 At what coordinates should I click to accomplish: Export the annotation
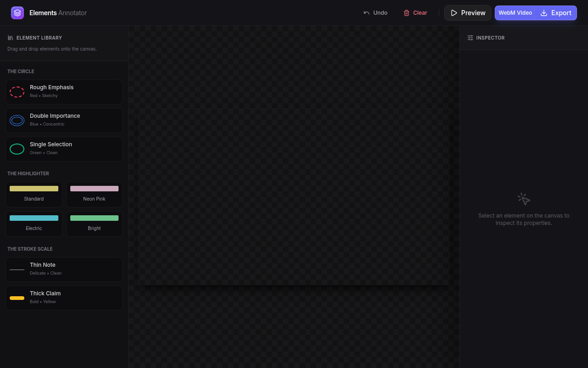(556, 13)
